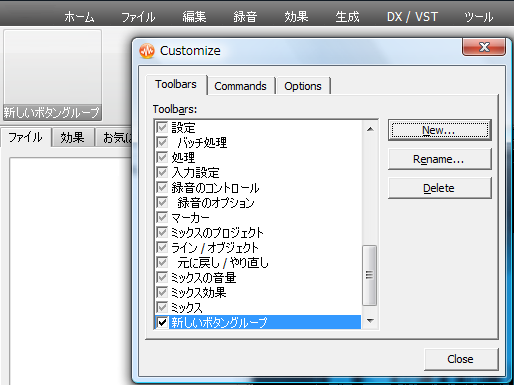514x385 pixels.
Task: Click the Customize dialog app icon
Action: [x=147, y=51]
